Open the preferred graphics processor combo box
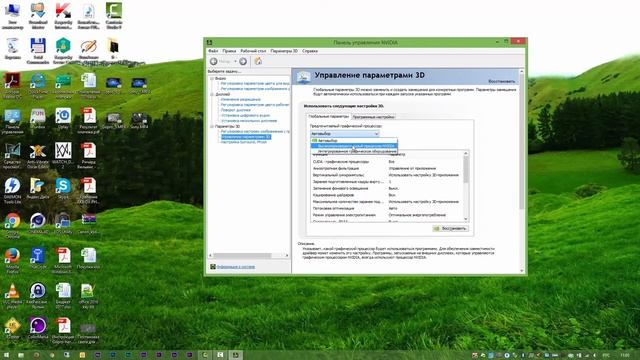 (x=344, y=133)
